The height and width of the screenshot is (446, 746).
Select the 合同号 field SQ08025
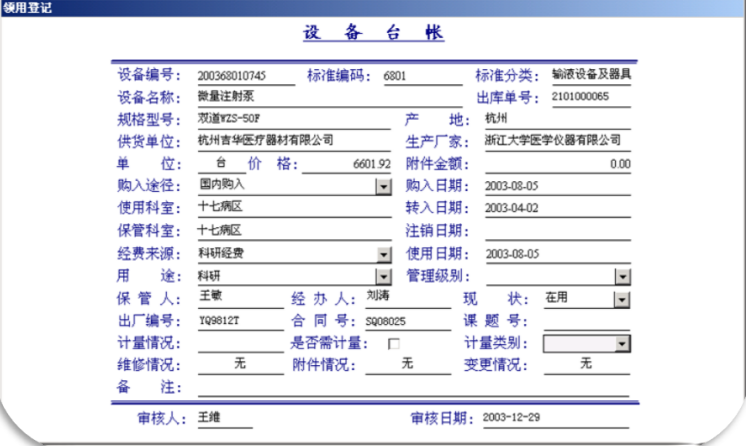(x=408, y=321)
